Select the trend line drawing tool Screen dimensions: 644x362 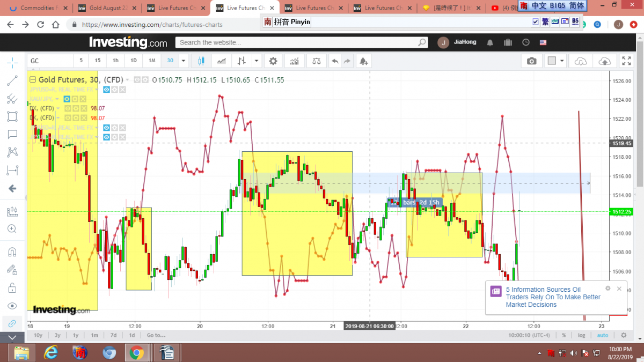click(12, 81)
